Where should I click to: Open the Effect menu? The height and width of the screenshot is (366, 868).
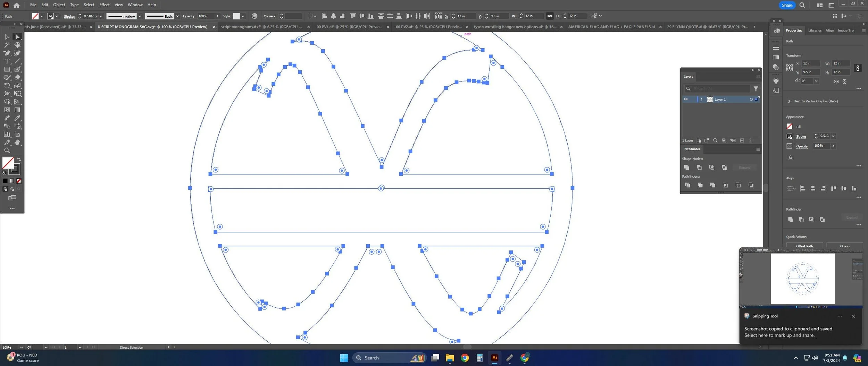[x=104, y=5]
